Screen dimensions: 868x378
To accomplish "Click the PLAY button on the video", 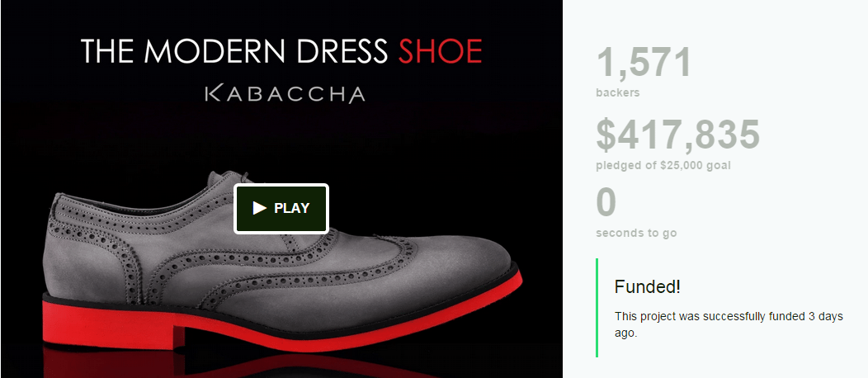I will coord(281,208).
